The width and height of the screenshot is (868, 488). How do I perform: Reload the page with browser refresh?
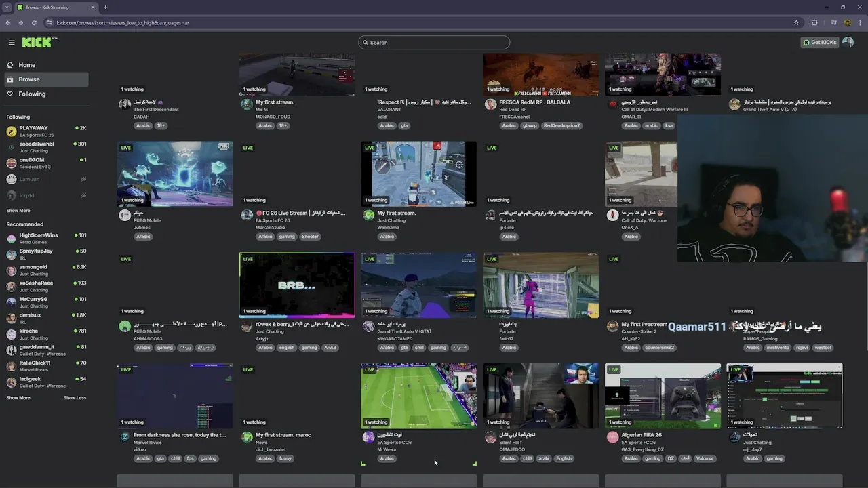[34, 22]
